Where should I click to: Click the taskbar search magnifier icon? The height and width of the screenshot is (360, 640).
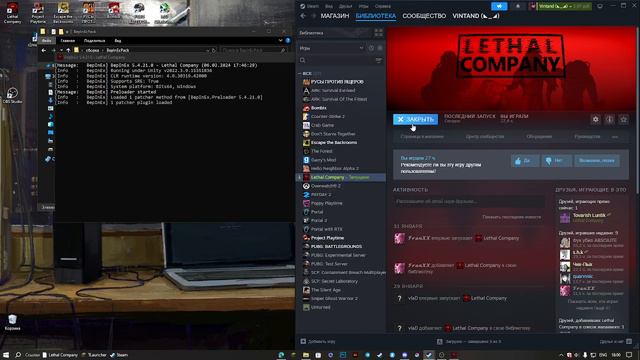[x=18, y=355]
